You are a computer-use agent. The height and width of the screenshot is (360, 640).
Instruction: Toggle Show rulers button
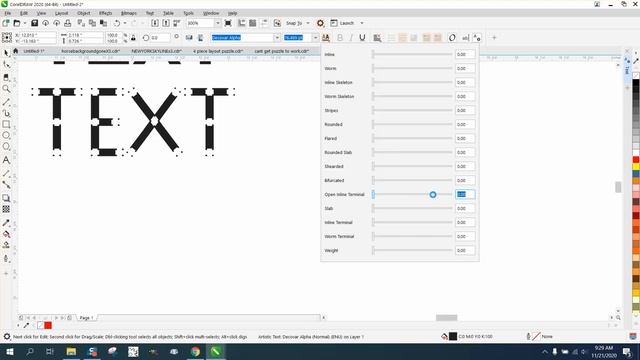242,23
